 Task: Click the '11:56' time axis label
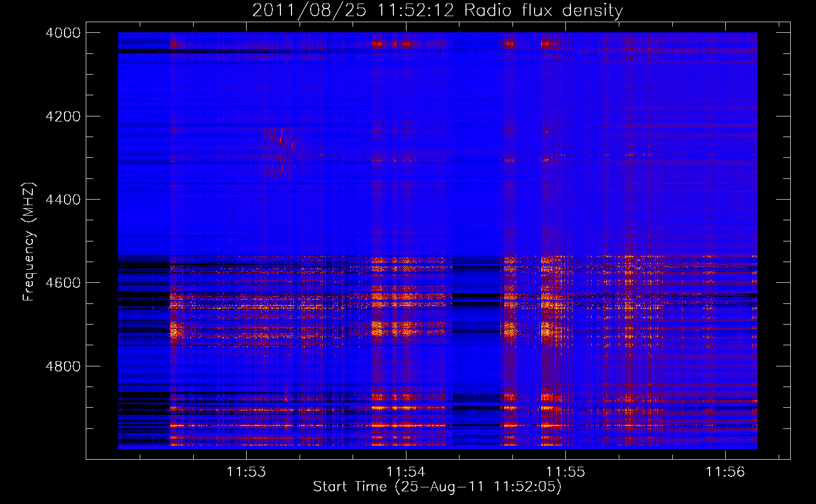725,472
